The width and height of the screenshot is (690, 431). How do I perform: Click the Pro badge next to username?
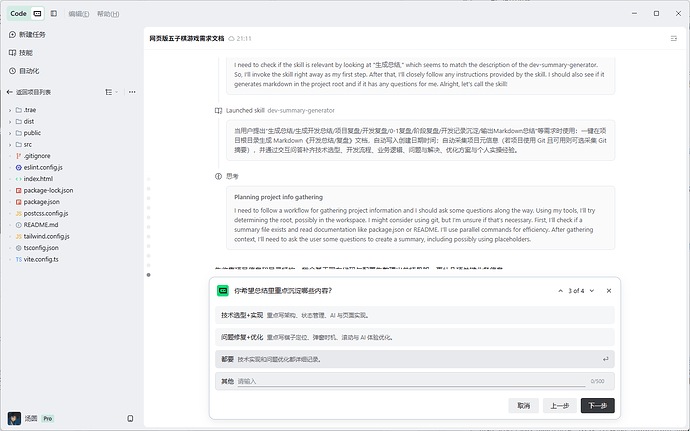click(x=48, y=419)
